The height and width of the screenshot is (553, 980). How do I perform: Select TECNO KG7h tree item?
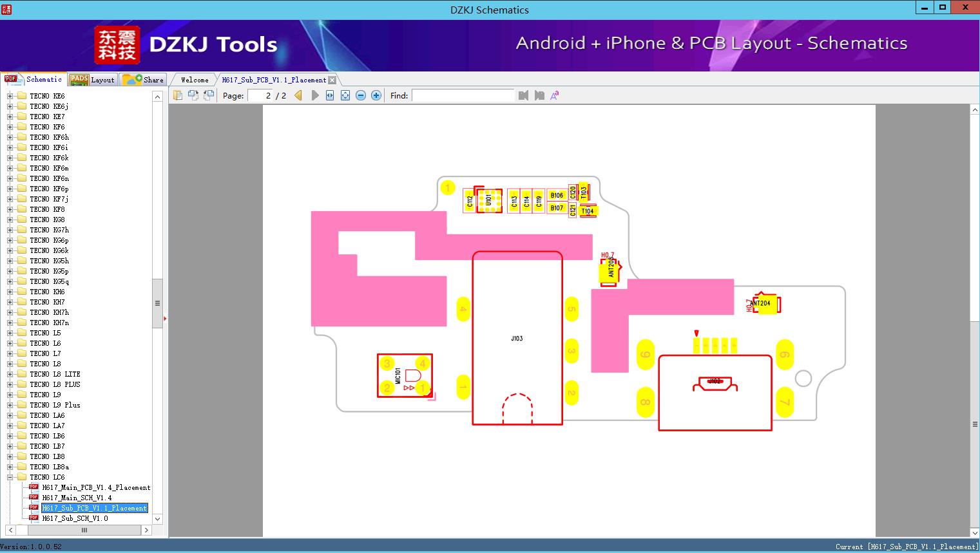click(x=49, y=230)
